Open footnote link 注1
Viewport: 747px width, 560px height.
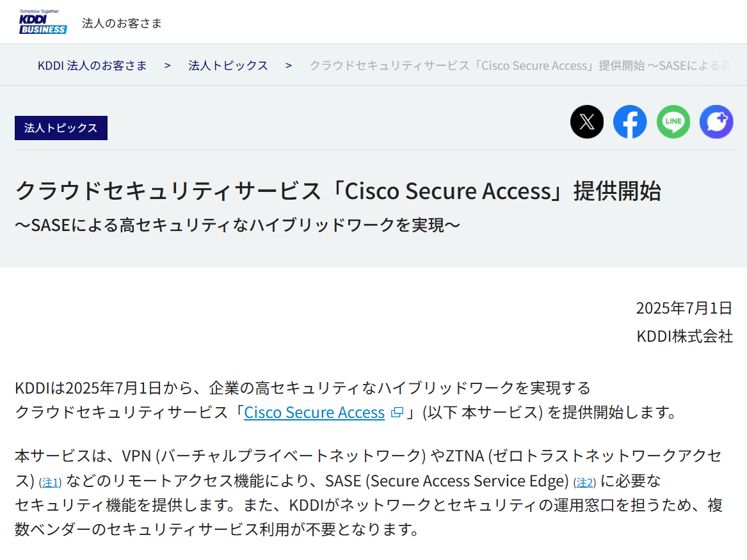click(x=50, y=483)
